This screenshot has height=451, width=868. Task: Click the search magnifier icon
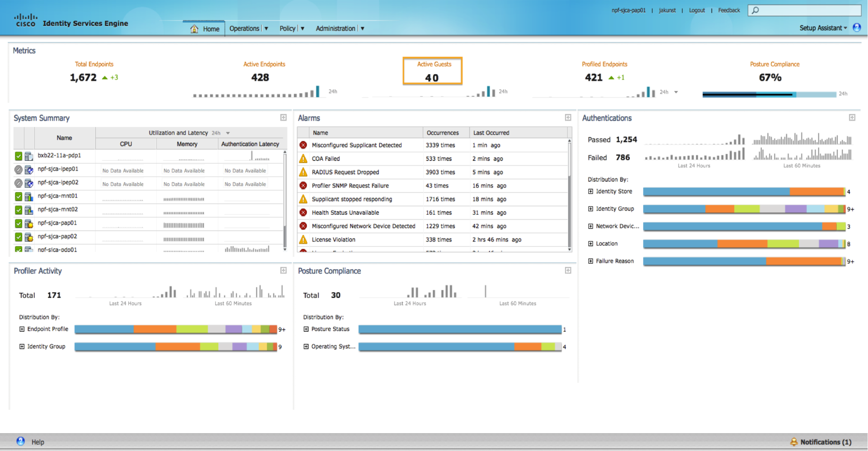755,10
